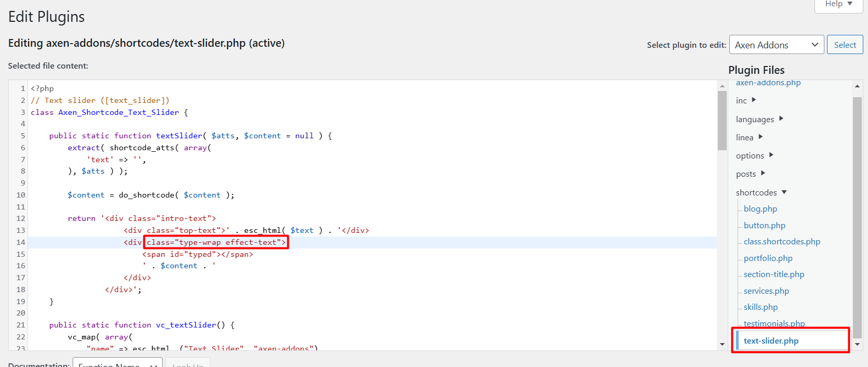Open services.php file
Viewport: 868px width, 367px height.
click(766, 291)
